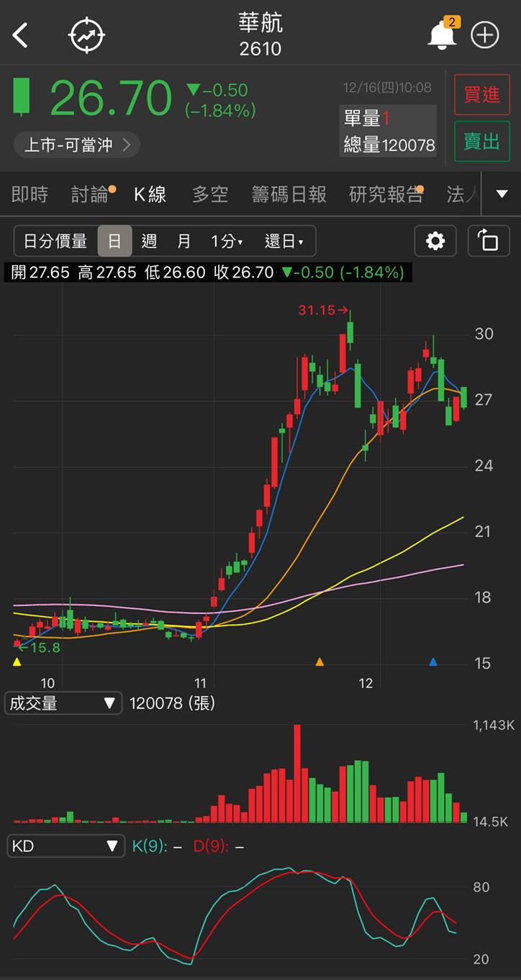This screenshot has width=521, height=980.
Task: Tap the 總量120078 total volume field
Action: [389, 145]
